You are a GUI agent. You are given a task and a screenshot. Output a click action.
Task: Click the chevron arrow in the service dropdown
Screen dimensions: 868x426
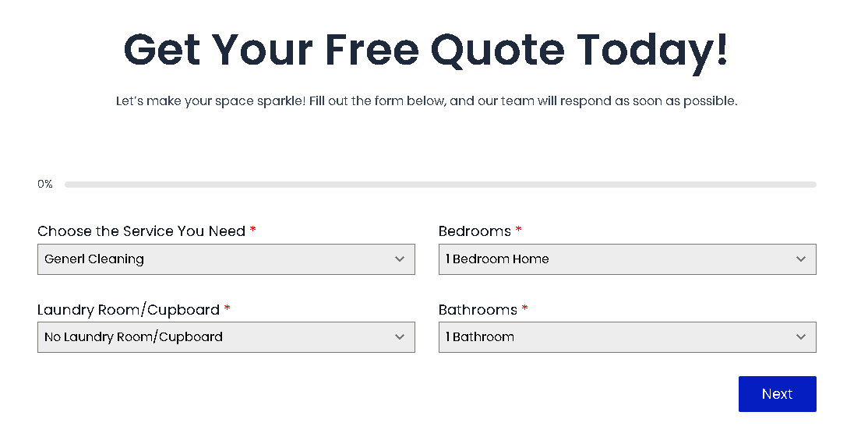pos(400,259)
